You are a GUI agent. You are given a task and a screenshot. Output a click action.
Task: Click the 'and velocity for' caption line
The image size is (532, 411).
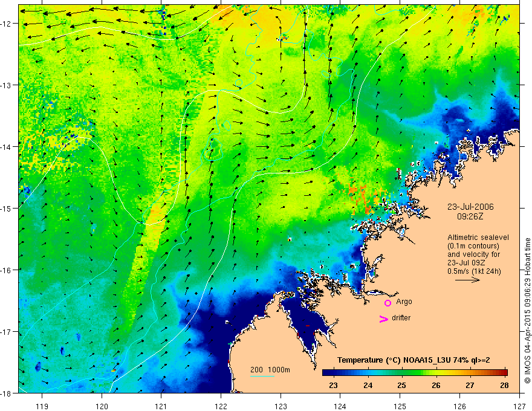473,254
